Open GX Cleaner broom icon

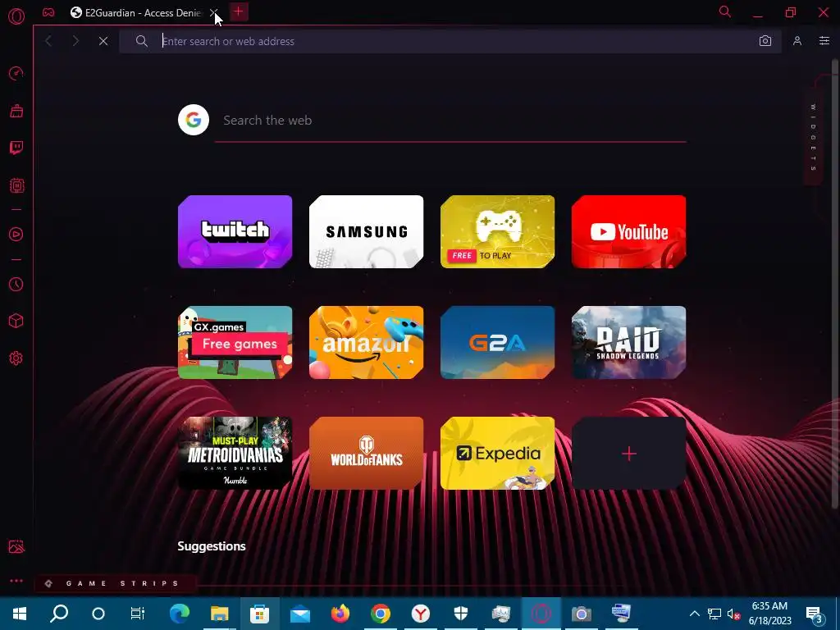tap(16, 111)
